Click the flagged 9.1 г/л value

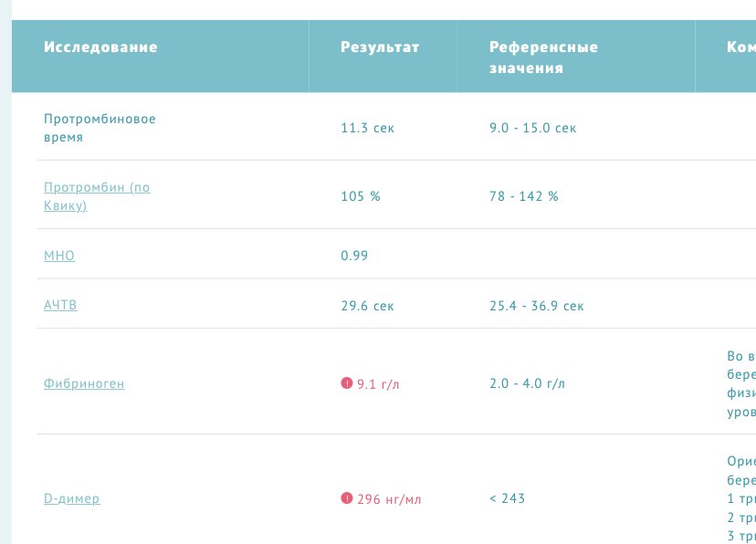click(x=378, y=384)
